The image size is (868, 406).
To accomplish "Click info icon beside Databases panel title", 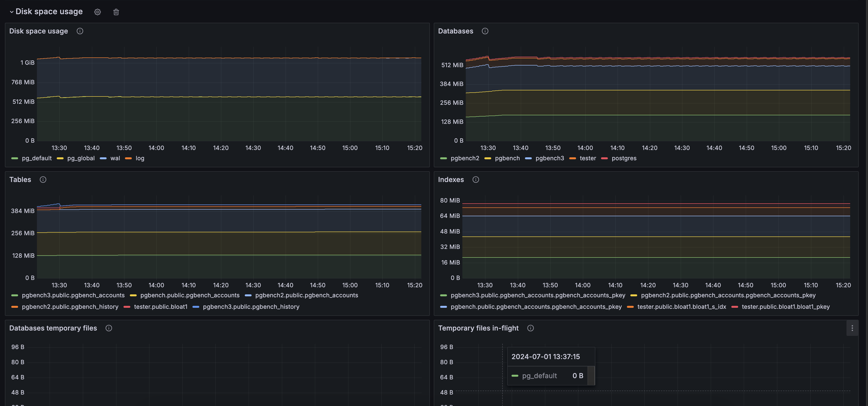I will coord(485,31).
